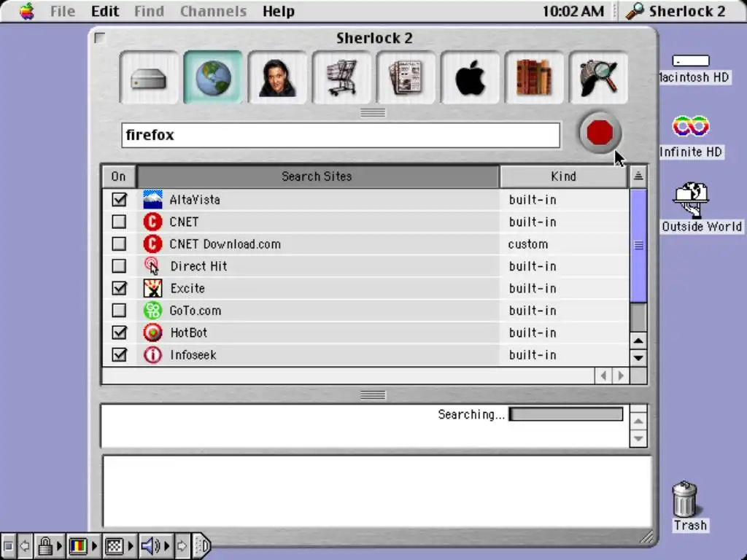Image resolution: width=747 pixels, height=560 pixels.
Task: Collapse the Control Strip end tab
Action: 203,545
